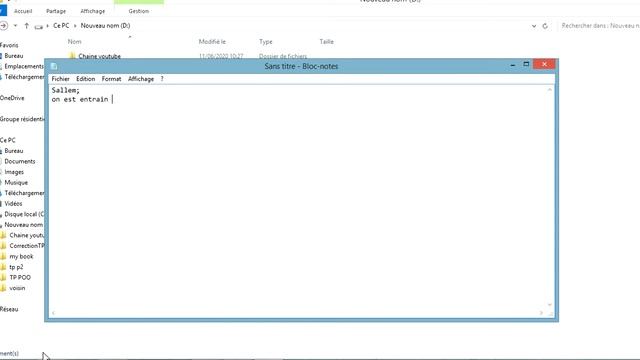Click the Bloc-notes horizontal scrollbar left arrow

(53, 313)
